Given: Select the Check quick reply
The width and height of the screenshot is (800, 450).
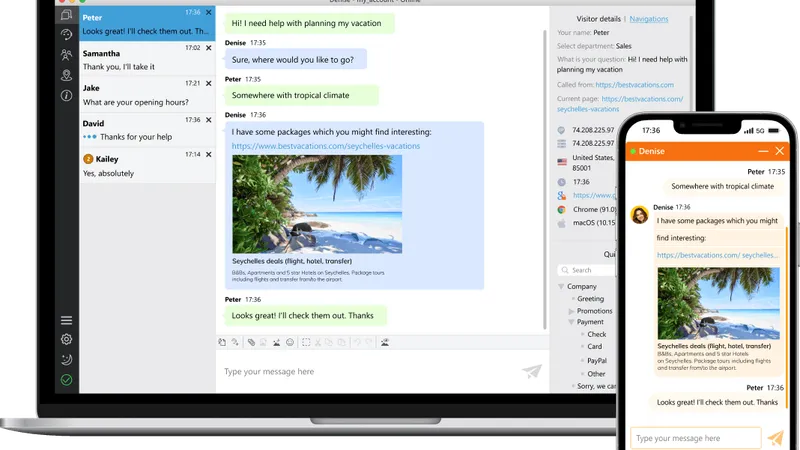Looking at the screenshot, I should pos(596,334).
